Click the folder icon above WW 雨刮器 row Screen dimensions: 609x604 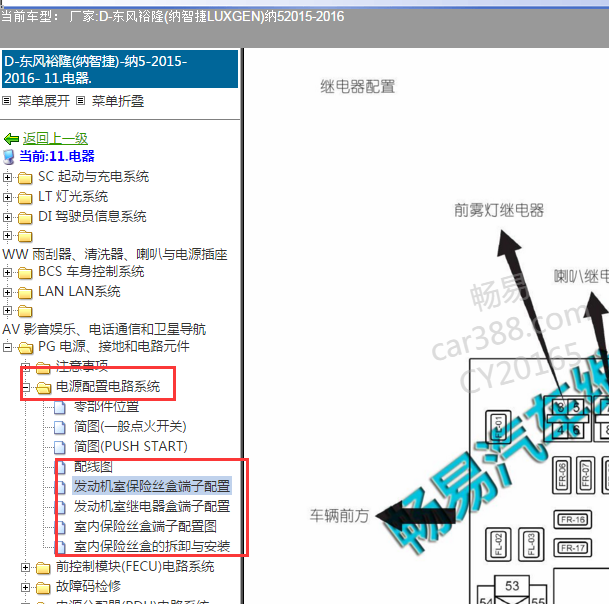(25, 236)
